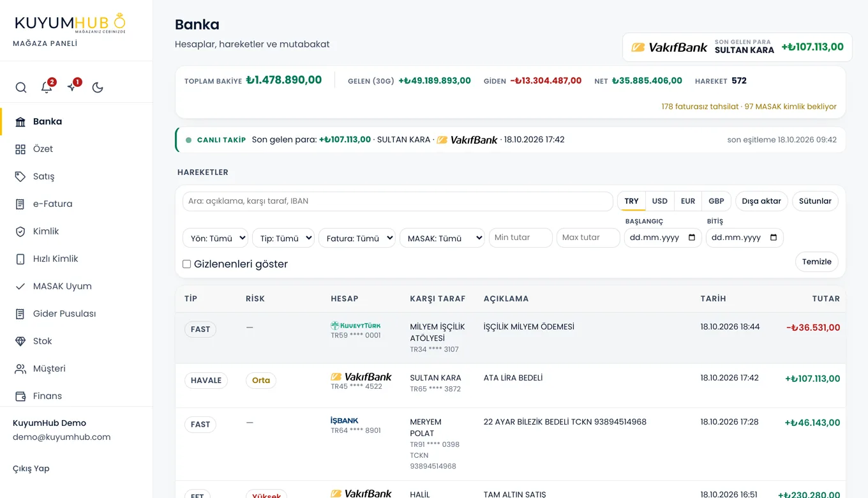868x498 pixels.
Task: Click the Min tutar input
Action: (x=521, y=238)
